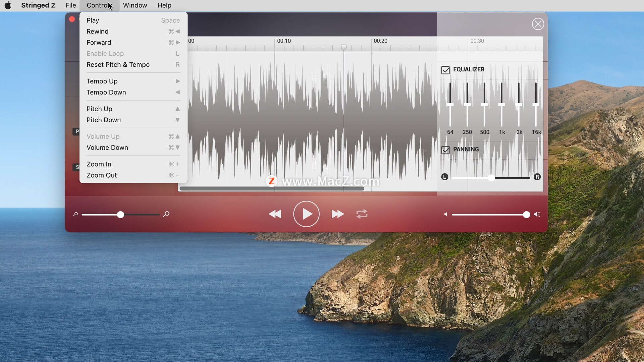The height and width of the screenshot is (362, 644).
Task: Click the 00:20 timeline ruler mark
Action: pos(380,41)
